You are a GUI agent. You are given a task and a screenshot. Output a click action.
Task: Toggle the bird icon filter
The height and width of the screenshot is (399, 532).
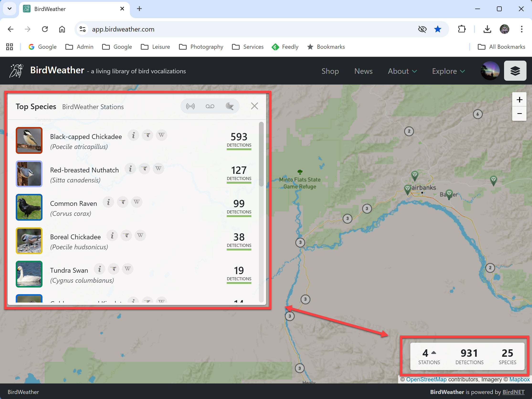pyautogui.click(x=229, y=106)
